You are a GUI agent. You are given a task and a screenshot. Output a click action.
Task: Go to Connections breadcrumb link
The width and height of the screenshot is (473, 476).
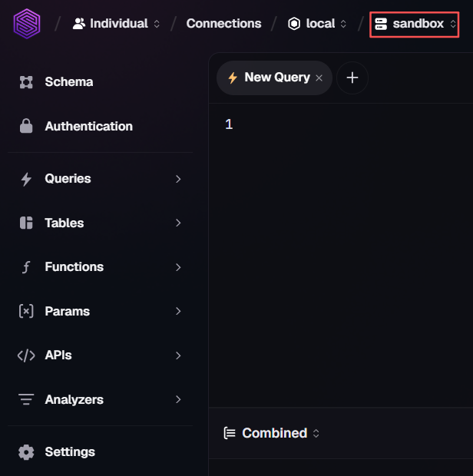tap(223, 24)
